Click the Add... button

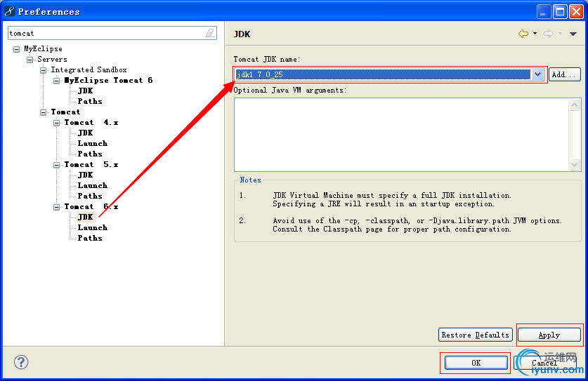click(564, 74)
